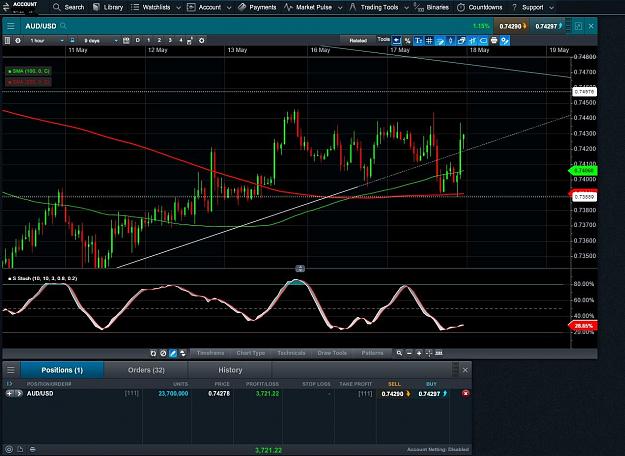Click the layered windows tool icon
The height and width of the screenshot is (456, 625).
[462, 40]
